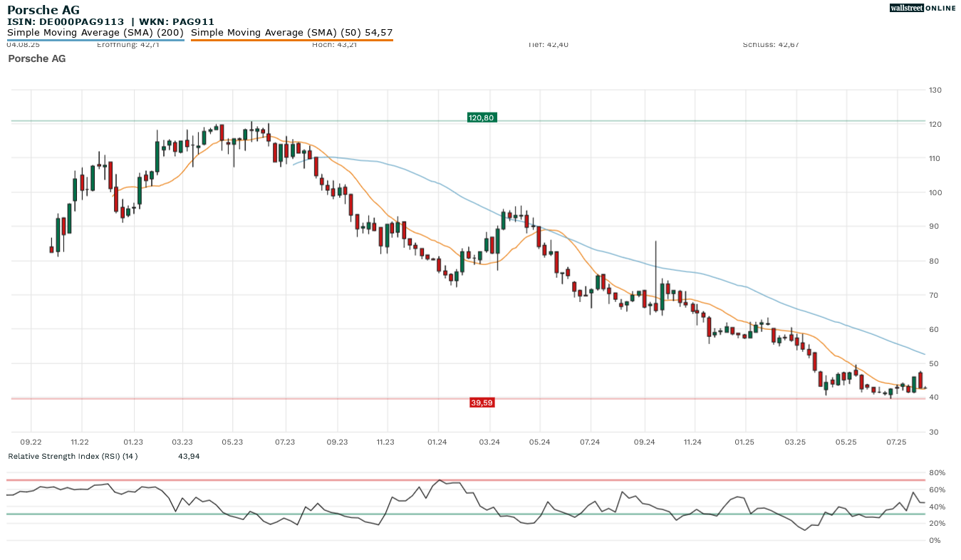Screen dimensions: 961x560
Task: Click the 01.23 date axis label
Action: 133,442
